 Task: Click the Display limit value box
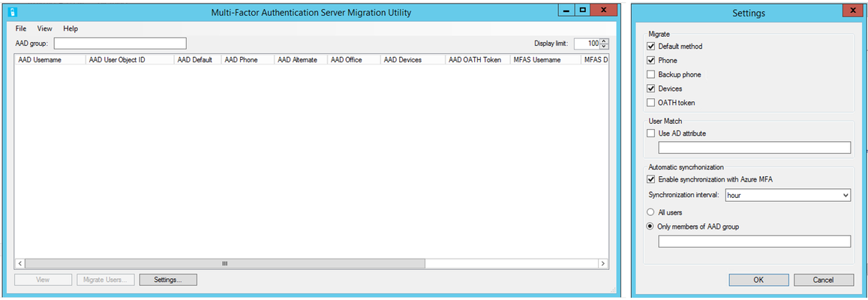point(587,43)
